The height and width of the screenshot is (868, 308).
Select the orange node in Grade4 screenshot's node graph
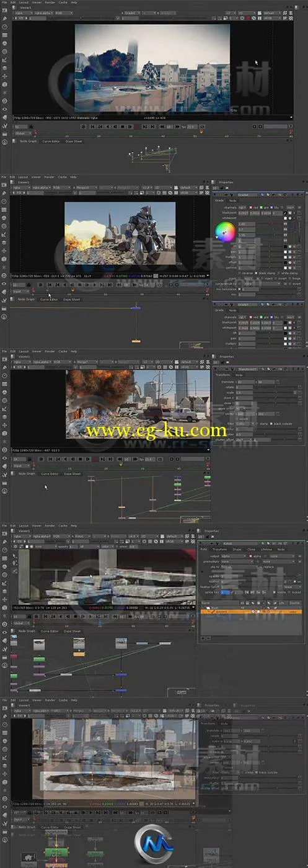click(136, 341)
